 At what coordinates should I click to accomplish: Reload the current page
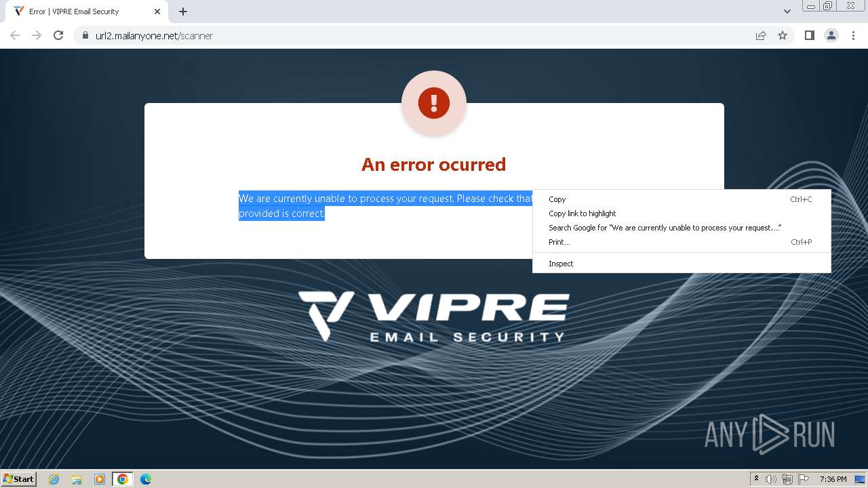(x=58, y=35)
